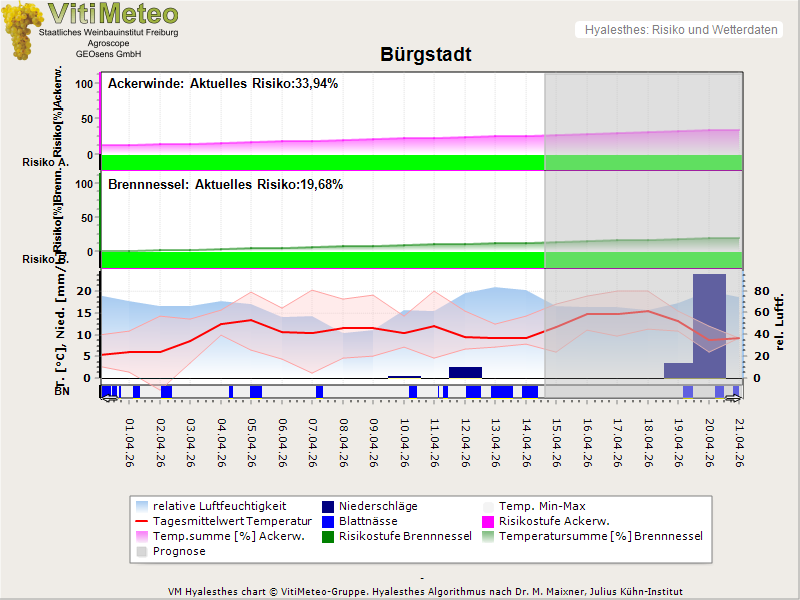Screen dimensions: 800x600
Task: Click the Prognose gray legend icon
Action: pyautogui.click(x=141, y=552)
